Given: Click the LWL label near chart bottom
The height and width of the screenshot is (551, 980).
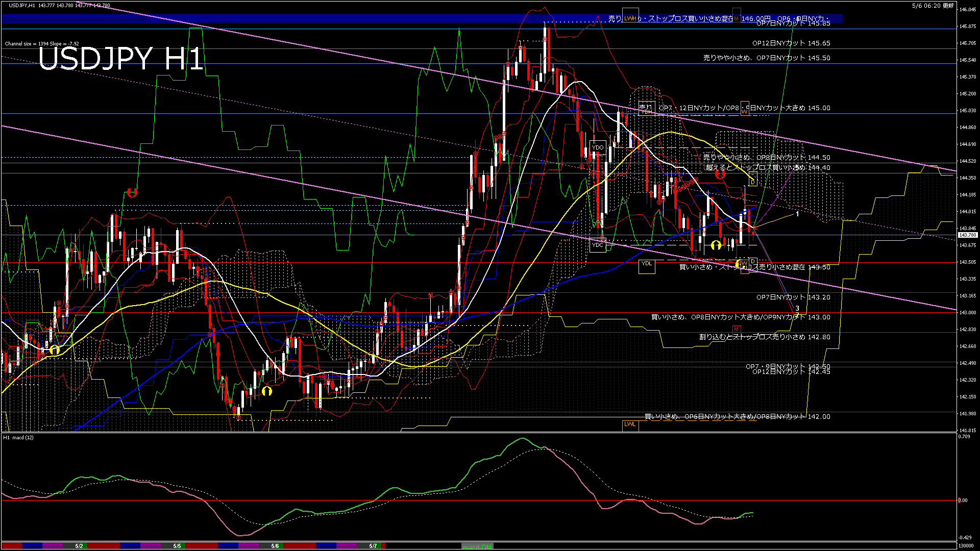Looking at the screenshot, I should click(x=630, y=424).
